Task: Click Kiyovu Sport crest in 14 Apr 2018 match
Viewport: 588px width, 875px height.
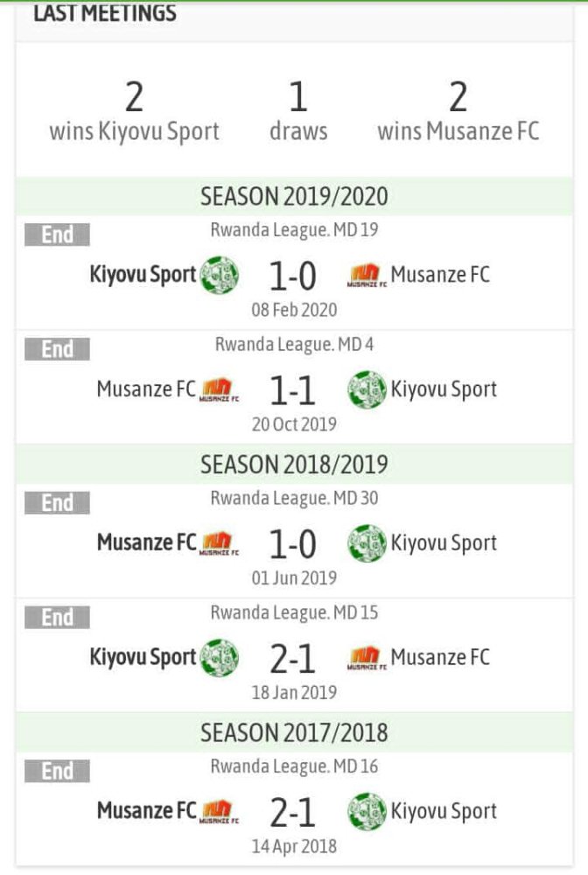Action: (367, 811)
